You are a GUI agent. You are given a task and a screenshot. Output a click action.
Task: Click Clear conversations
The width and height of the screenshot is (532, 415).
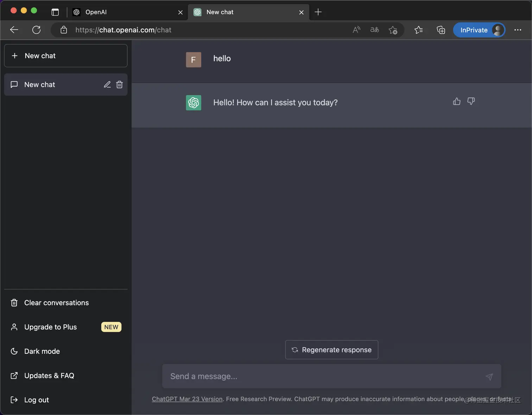[66, 303]
